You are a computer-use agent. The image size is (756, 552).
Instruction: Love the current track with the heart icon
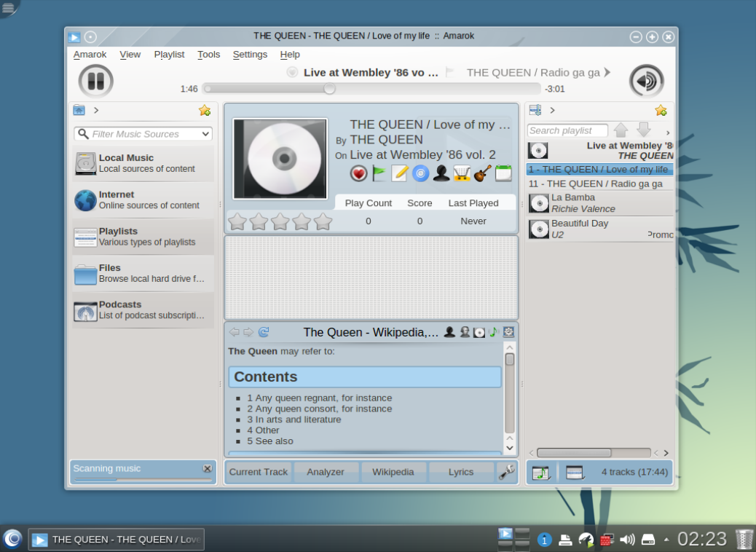(359, 173)
